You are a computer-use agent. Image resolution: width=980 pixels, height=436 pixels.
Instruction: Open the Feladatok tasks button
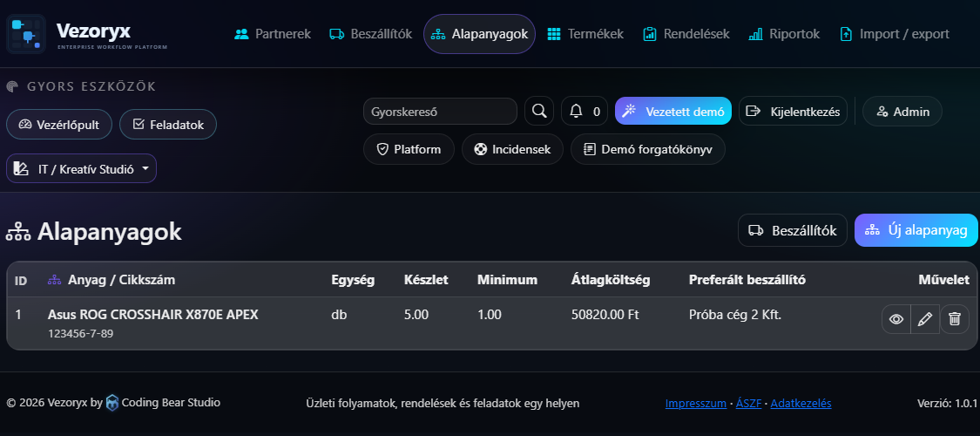pyautogui.click(x=168, y=125)
